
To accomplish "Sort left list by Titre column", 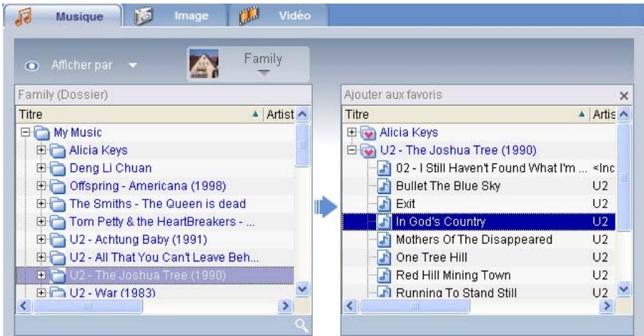I will (139, 114).
